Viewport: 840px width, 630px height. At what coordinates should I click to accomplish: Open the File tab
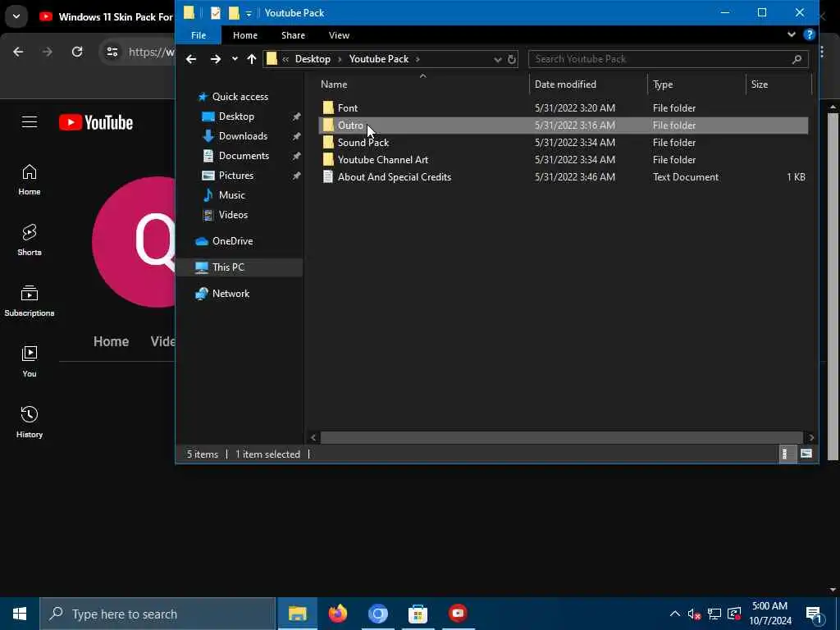199,35
